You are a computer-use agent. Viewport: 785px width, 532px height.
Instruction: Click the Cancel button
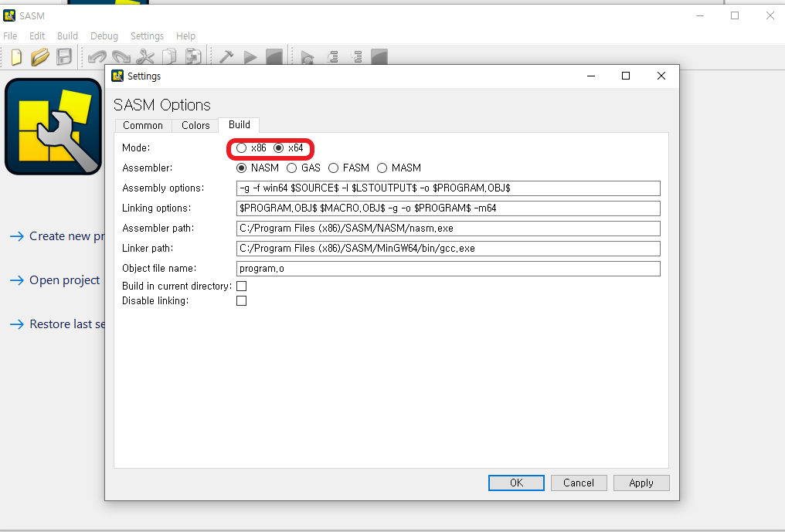579,483
